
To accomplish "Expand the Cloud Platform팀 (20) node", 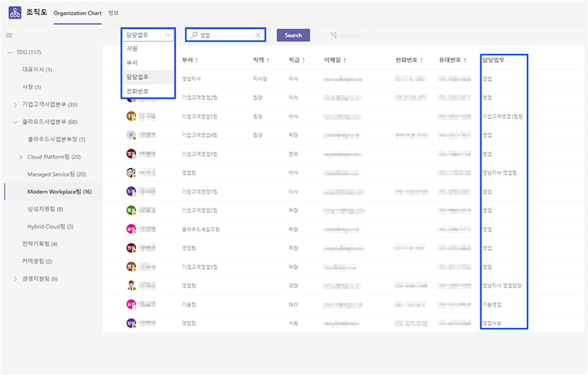I will 21,157.
